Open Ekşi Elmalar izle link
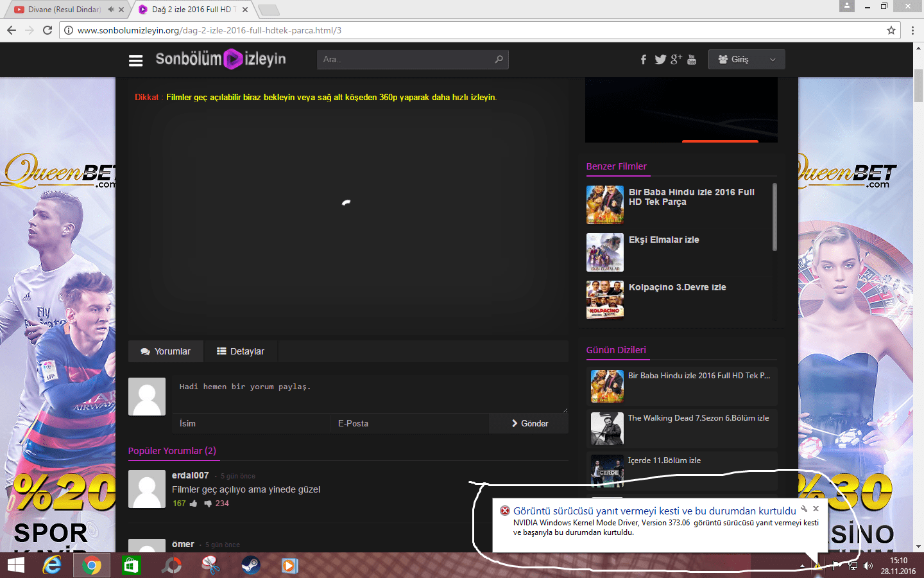924x578 pixels. tap(664, 240)
